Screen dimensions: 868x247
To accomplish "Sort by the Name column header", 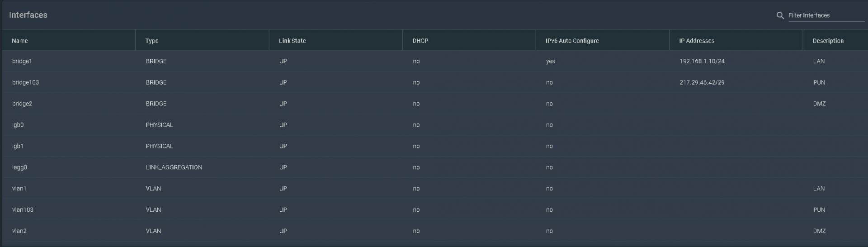I will coord(20,41).
